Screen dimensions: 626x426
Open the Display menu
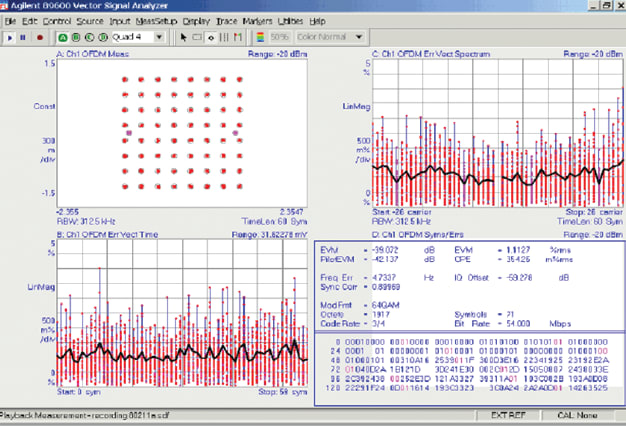[196, 21]
